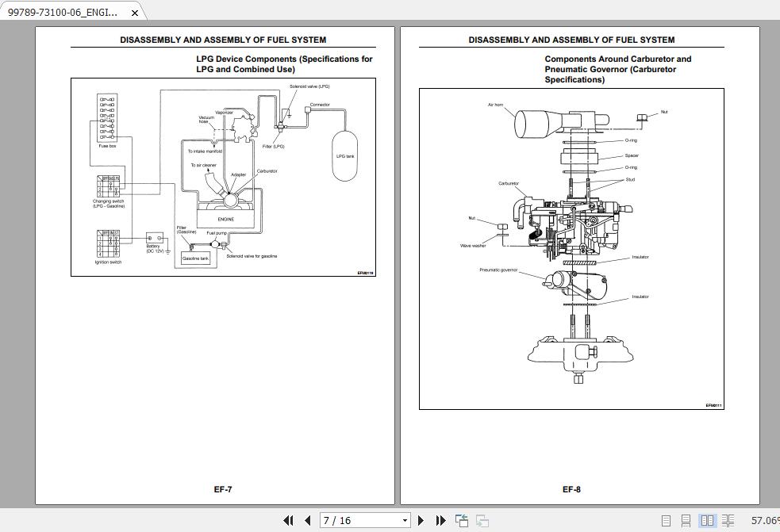Navigate forward in page history

[x=482, y=520]
